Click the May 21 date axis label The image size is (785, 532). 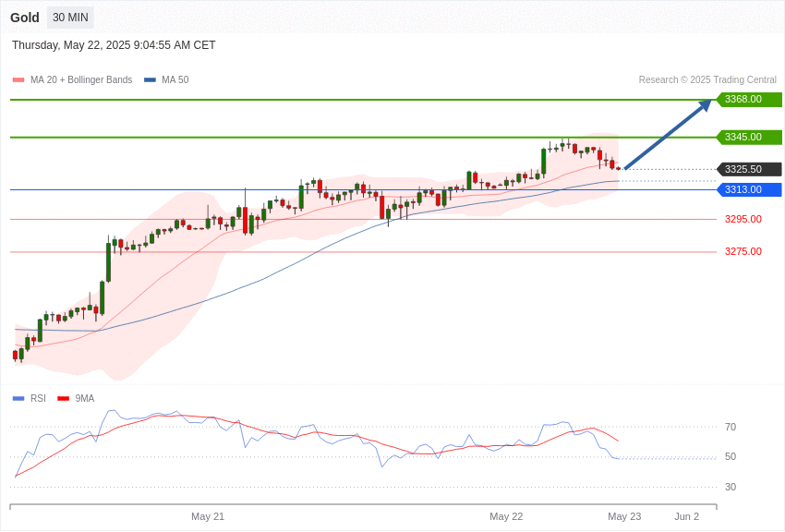click(208, 516)
